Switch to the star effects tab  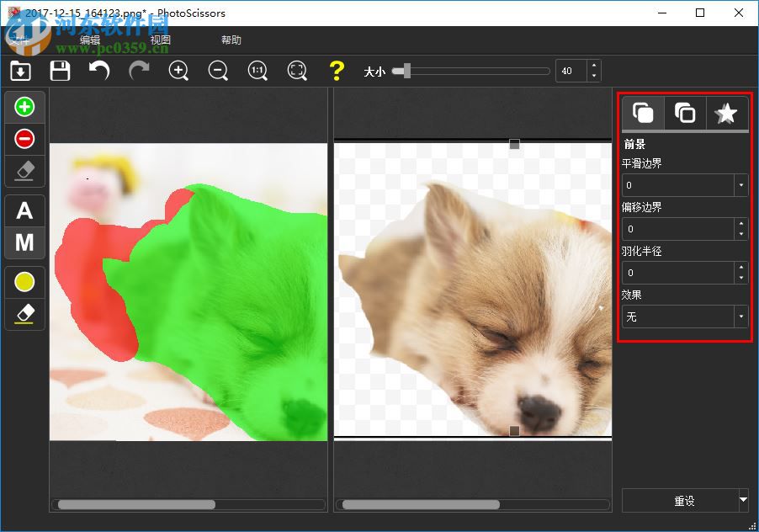[x=725, y=112]
